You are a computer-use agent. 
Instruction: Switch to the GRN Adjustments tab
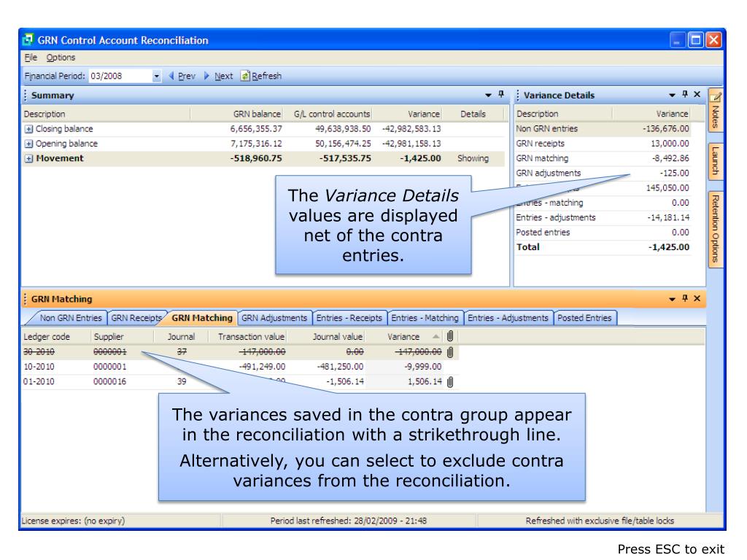point(274,318)
